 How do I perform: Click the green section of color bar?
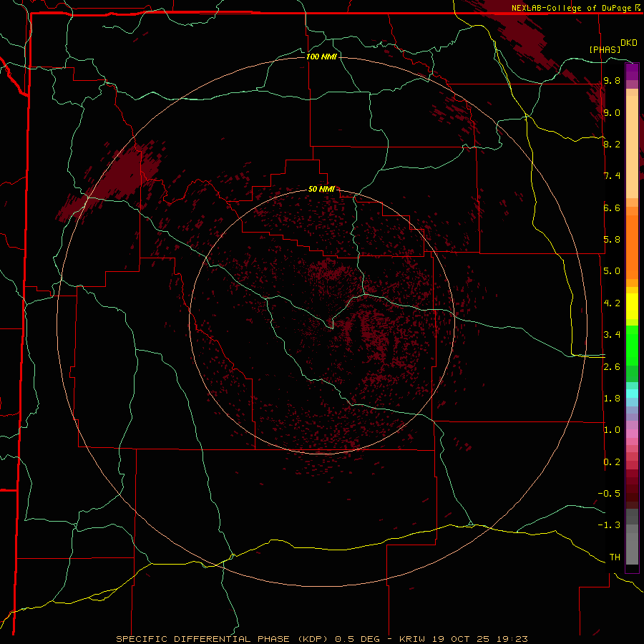click(x=632, y=345)
